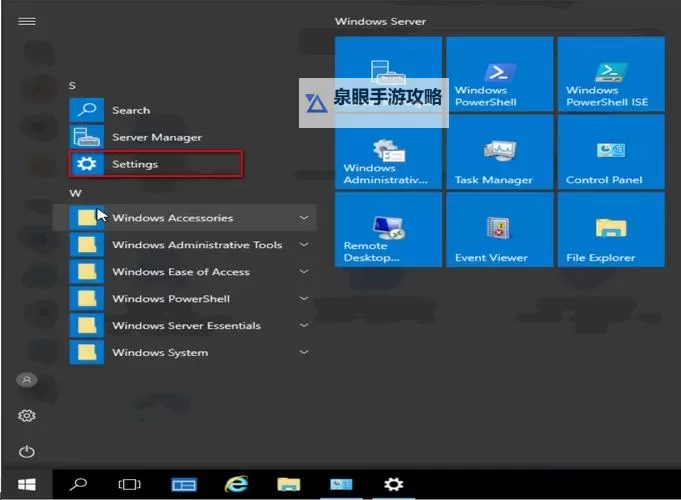Viewport: 681px width, 500px height.
Task: Open the hamburger menu at top left
Action: point(26,21)
